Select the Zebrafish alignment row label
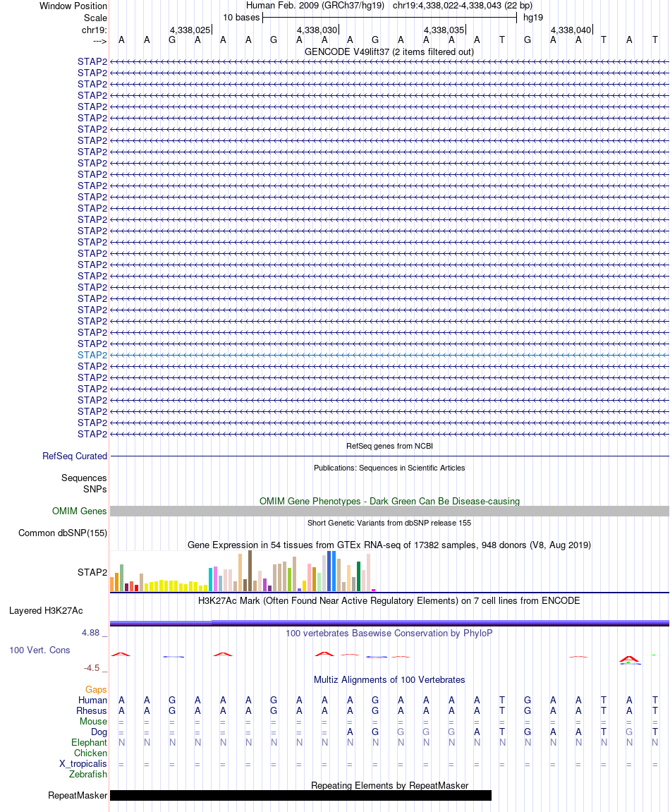This screenshot has height=812, width=670. [88, 774]
